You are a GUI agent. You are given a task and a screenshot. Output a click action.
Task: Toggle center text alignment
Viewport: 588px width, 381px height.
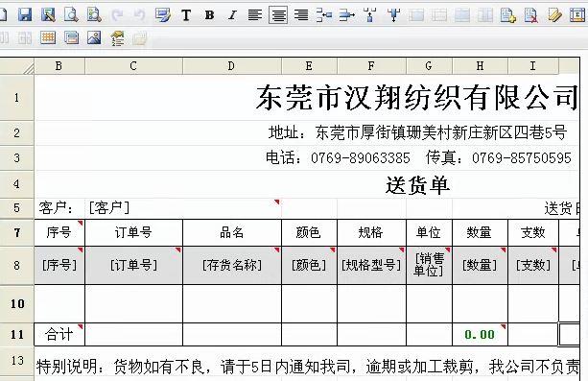[278, 15]
